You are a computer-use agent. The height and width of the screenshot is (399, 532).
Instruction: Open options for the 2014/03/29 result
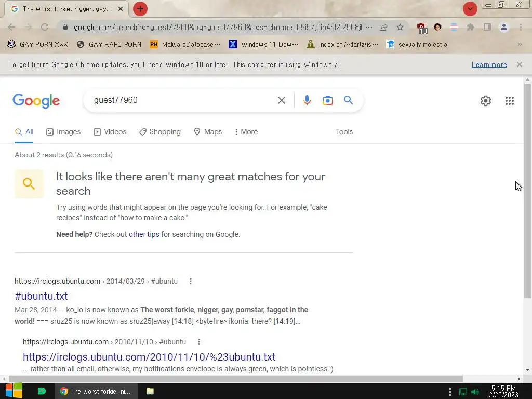[x=191, y=281]
